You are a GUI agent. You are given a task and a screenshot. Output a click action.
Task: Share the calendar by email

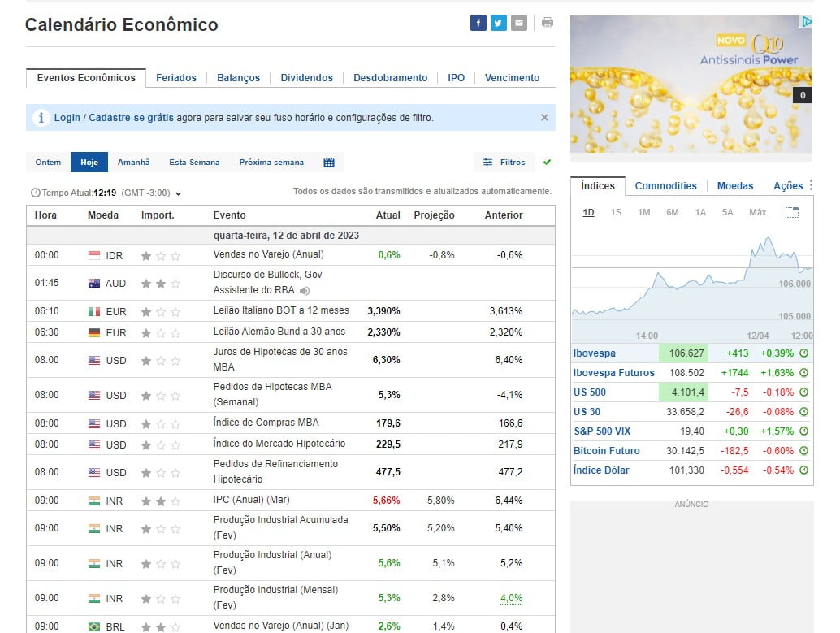click(518, 23)
